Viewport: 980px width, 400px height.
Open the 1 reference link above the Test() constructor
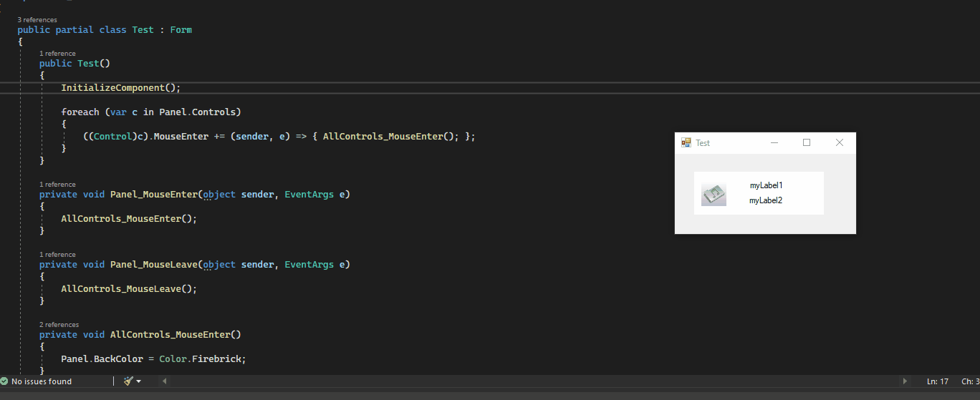(x=57, y=53)
